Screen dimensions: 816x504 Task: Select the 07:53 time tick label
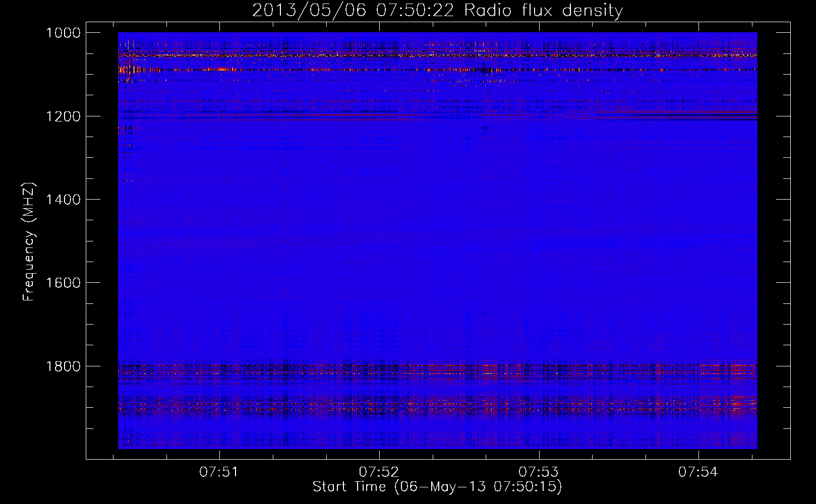(539, 472)
